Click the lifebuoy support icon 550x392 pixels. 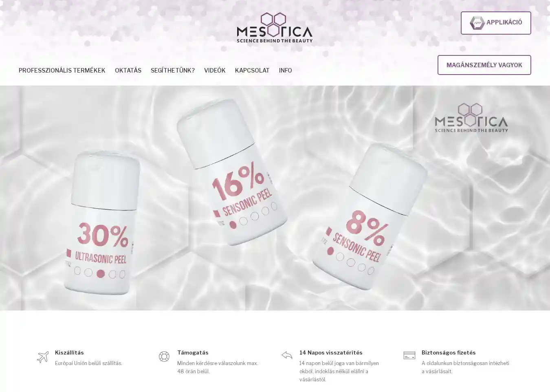pos(164,357)
